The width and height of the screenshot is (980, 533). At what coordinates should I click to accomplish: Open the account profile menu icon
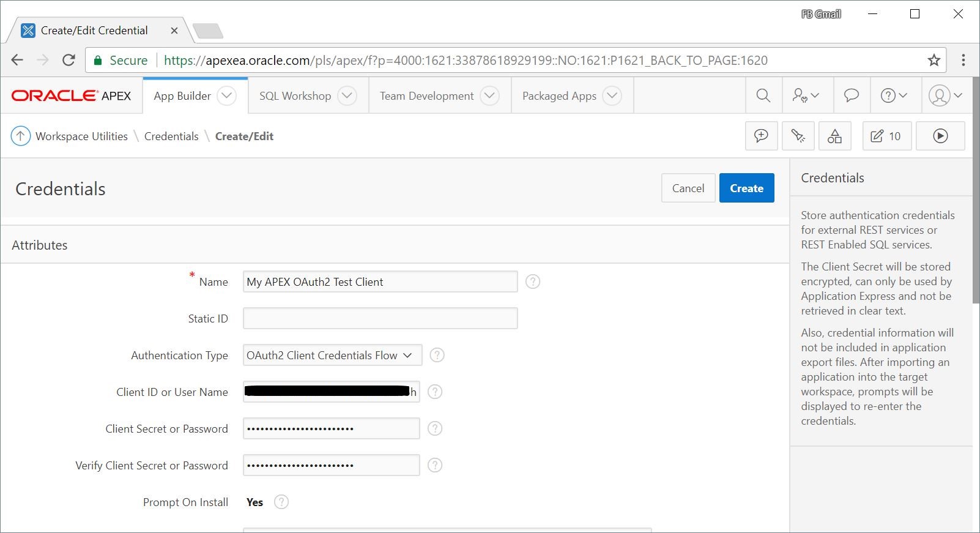click(945, 95)
